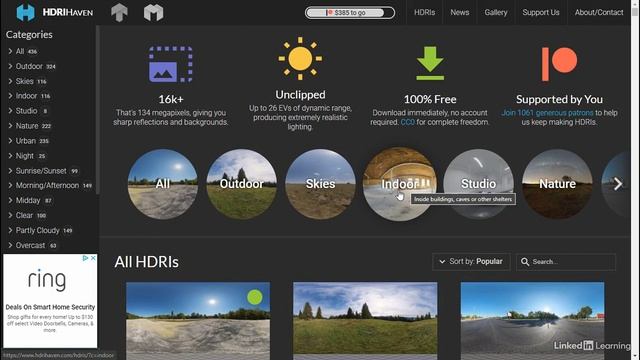This screenshot has height=360, width=640.
Task: Click the Search input field
Action: 566,262
